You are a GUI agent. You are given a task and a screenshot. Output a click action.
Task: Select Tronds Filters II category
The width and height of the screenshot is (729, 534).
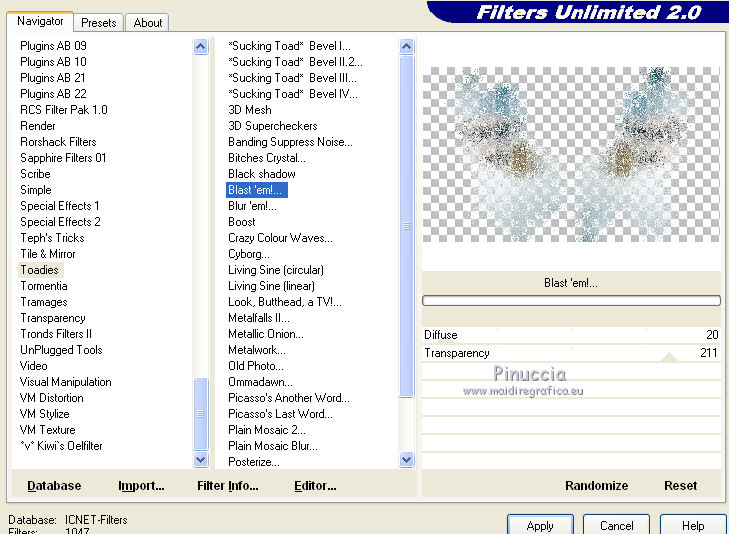(56, 334)
